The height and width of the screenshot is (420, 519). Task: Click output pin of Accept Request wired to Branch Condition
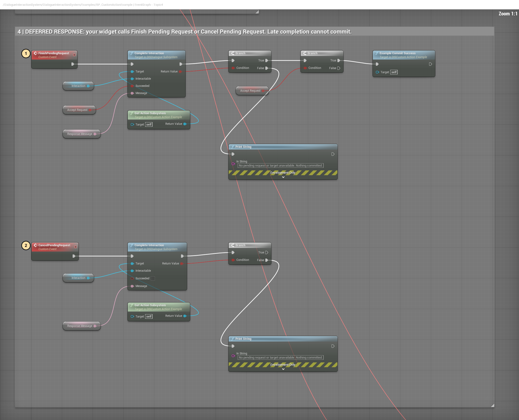click(x=263, y=91)
